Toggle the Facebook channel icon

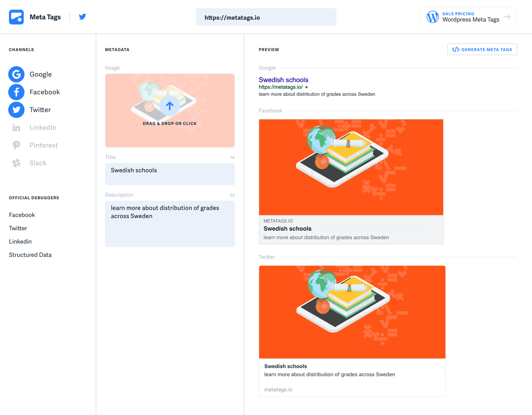coord(16,92)
